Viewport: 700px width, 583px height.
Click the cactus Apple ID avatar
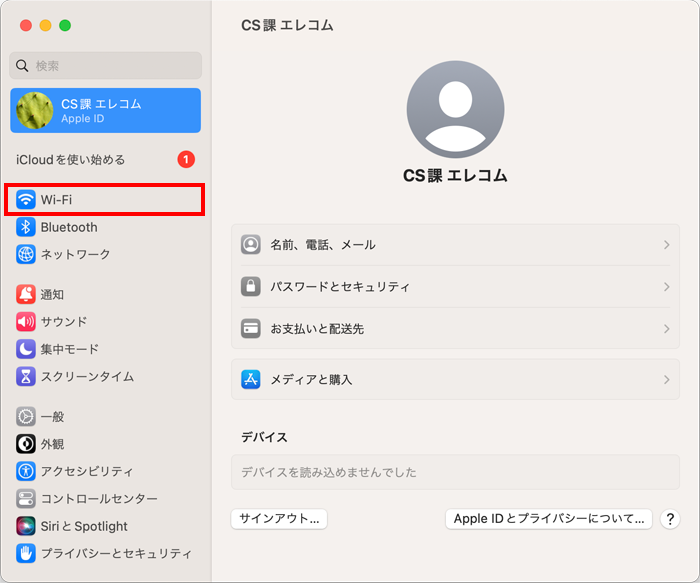(34, 110)
